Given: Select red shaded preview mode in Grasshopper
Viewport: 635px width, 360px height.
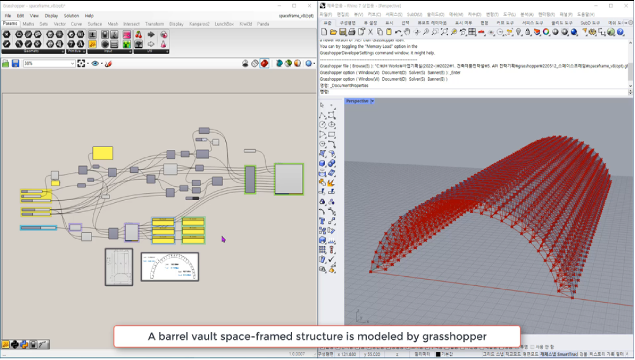Looking at the screenshot, I should 264,64.
